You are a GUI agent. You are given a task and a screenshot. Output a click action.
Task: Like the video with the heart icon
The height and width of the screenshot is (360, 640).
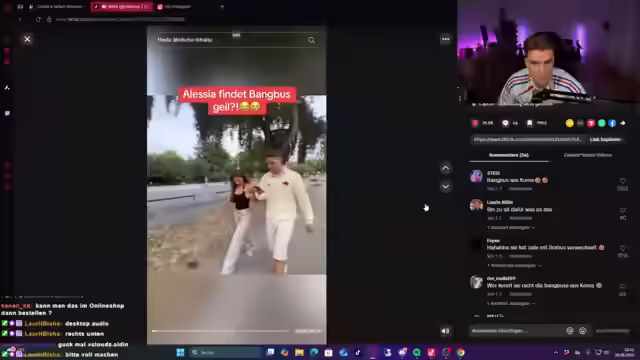(x=475, y=123)
